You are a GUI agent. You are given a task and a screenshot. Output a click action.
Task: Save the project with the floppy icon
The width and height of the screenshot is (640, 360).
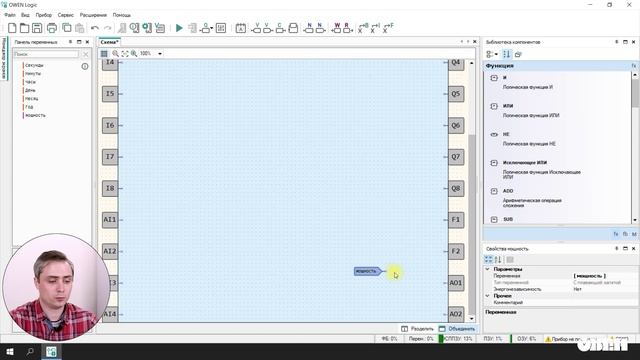(x=37, y=28)
